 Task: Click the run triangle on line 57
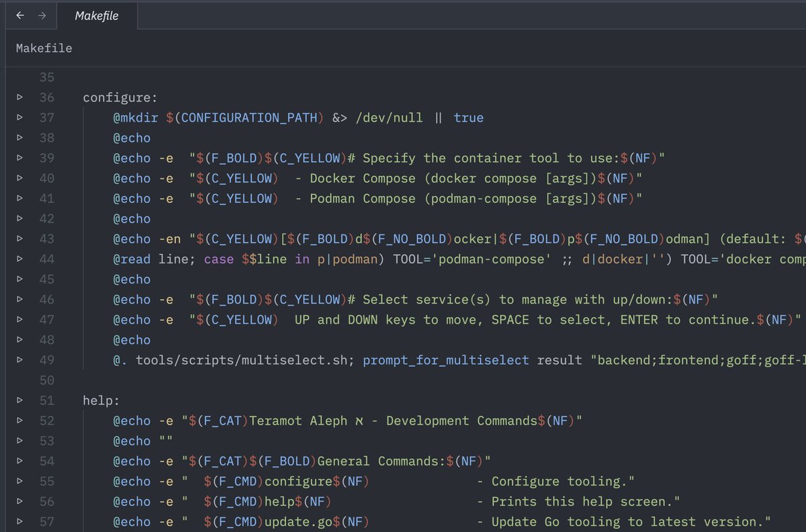20,521
